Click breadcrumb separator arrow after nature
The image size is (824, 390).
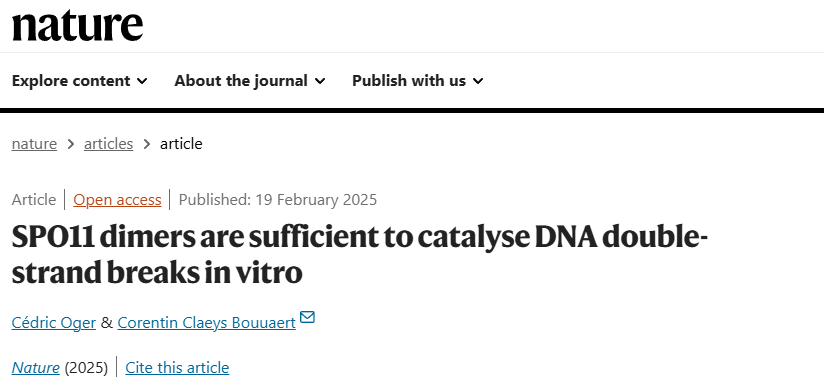(x=71, y=144)
